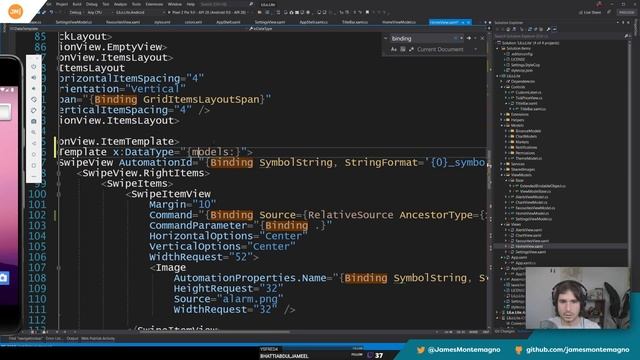
Task: Expand replace mode in Find box
Action: (x=386, y=38)
